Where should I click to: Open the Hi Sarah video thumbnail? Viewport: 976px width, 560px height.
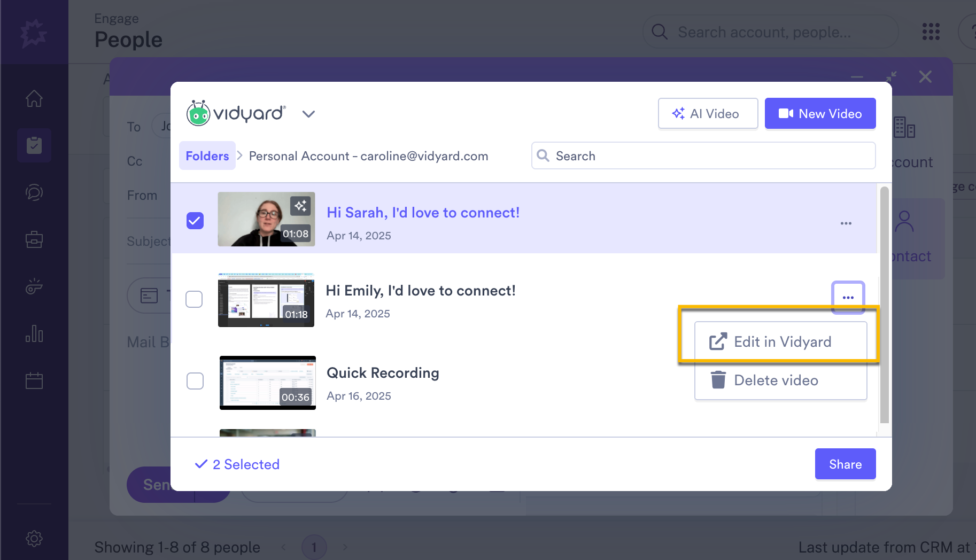tap(266, 219)
